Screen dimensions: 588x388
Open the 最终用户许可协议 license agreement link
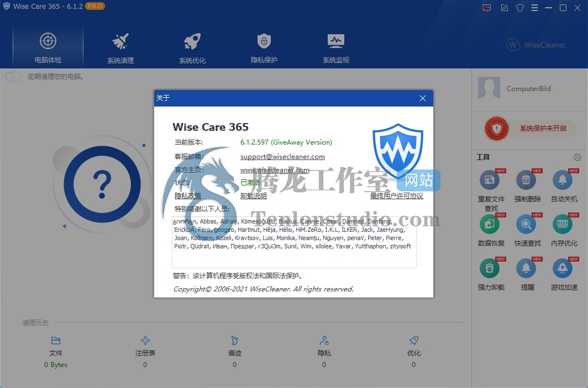(397, 195)
